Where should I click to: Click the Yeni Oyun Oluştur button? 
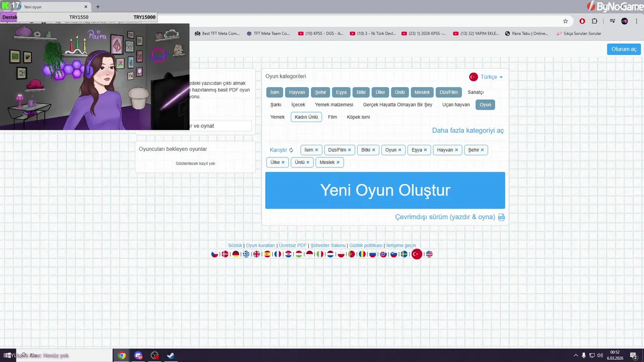[x=385, y=191]
